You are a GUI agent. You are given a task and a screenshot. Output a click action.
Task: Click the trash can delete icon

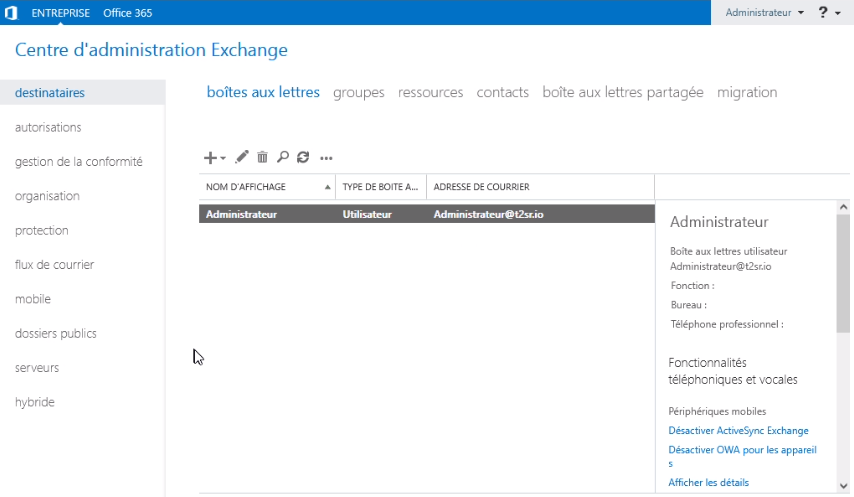(263, 157)
